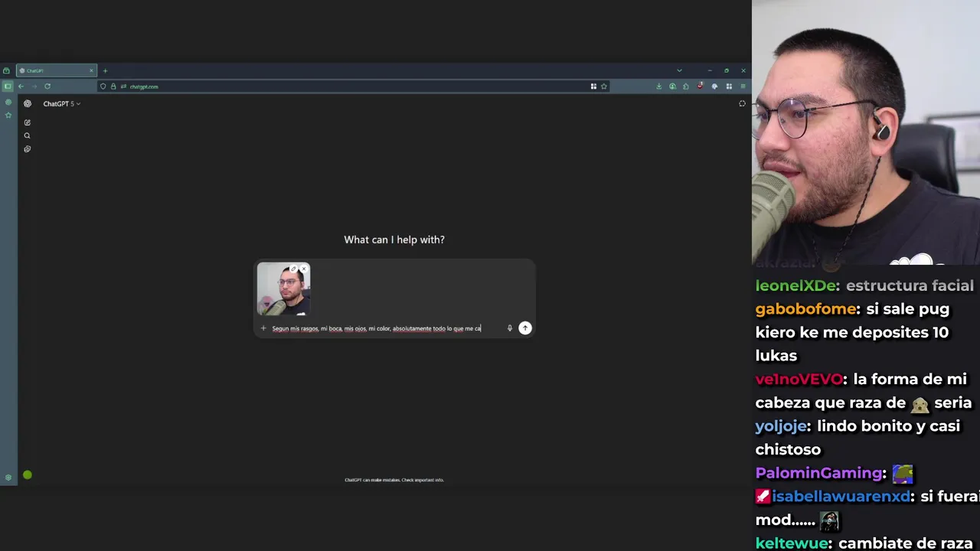
Task: Click chat username keltewue
Action: [792, 543]
